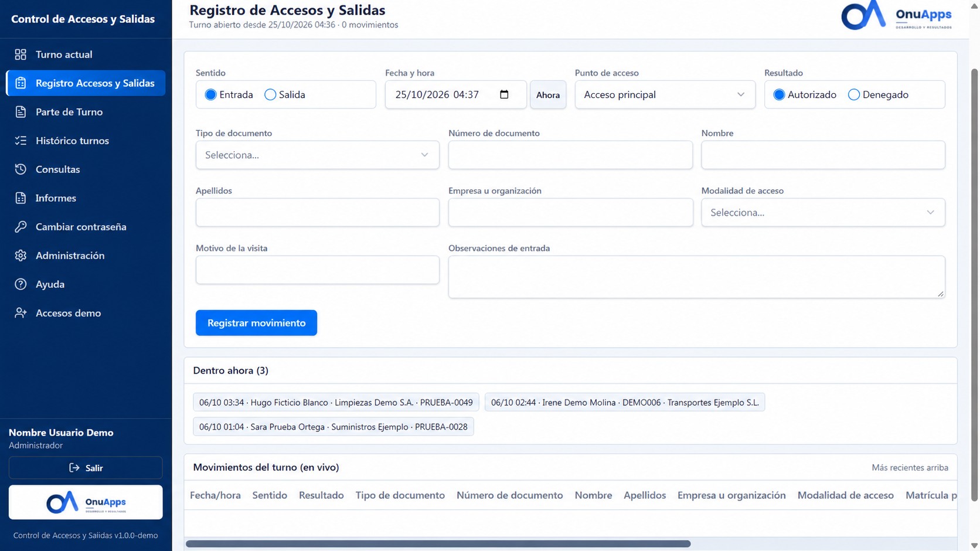Open the Histórico turnos menu entry
This screenshot has height=551, width=980.
click(86, 141)
